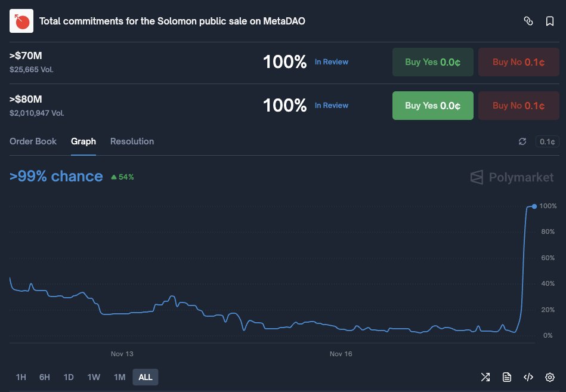Viewport: 566px width, 392px height.
Task: Open the 0.1¢ tick size selector
Action: pyautogui.click(x=548, y=141)
